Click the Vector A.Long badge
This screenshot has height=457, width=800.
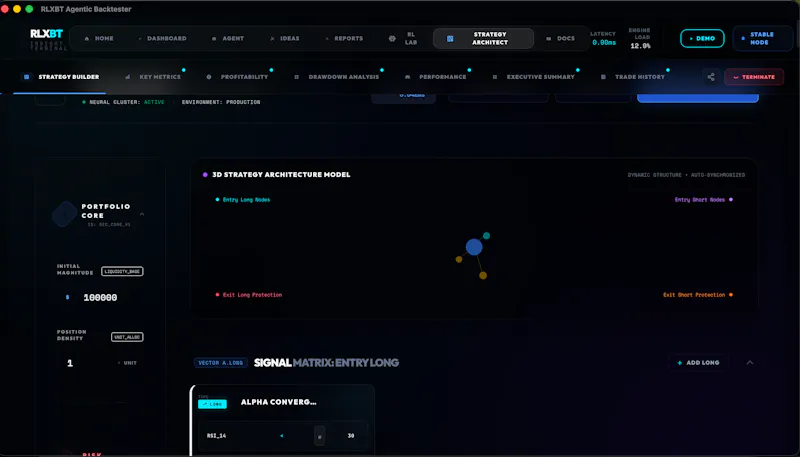click(x=221, y=363)
